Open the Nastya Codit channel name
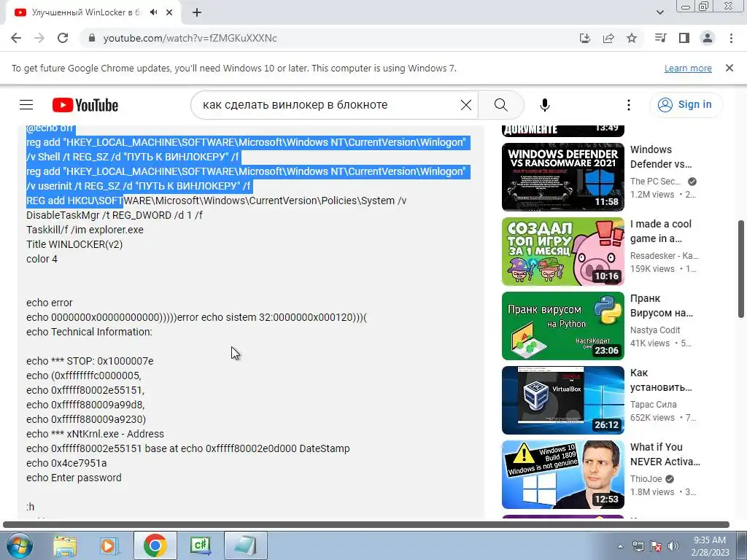 655,330
